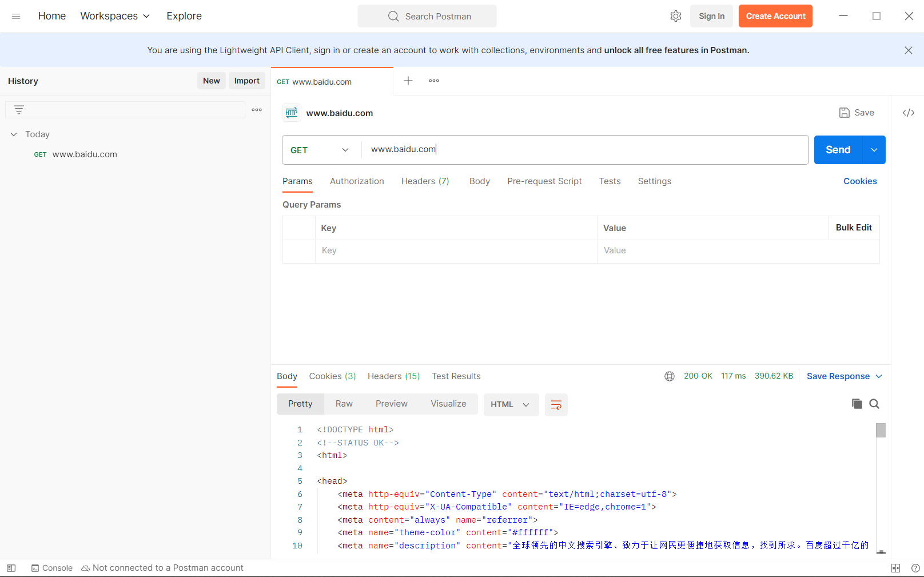Image resolution: width=924 pixels, height=577 pixels.
Task: Collapse the Today history group
Action: (x=14, y=134)
